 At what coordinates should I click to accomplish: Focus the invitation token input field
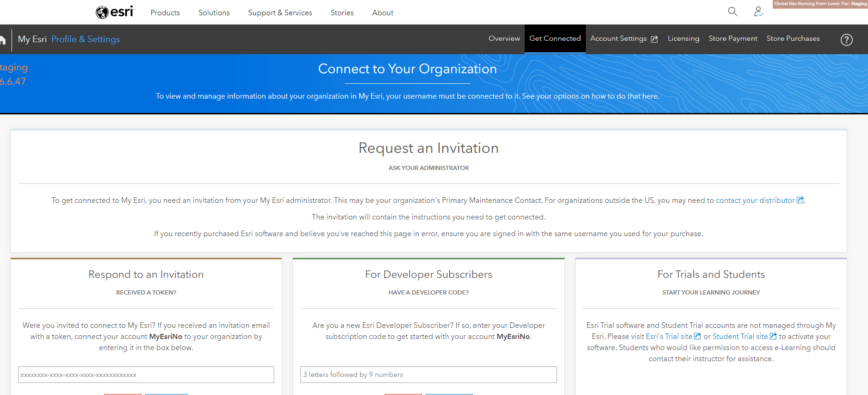point(146,375)
